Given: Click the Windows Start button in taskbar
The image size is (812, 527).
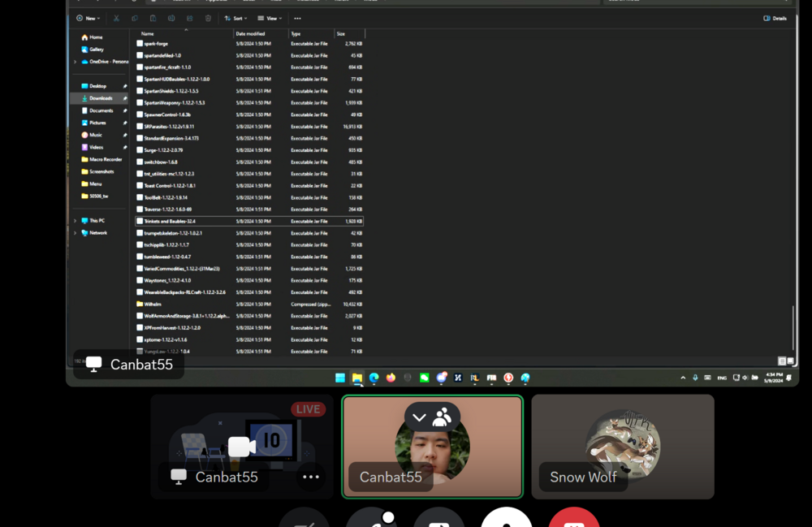Looking at the screenshot, I should click(340, 378).
